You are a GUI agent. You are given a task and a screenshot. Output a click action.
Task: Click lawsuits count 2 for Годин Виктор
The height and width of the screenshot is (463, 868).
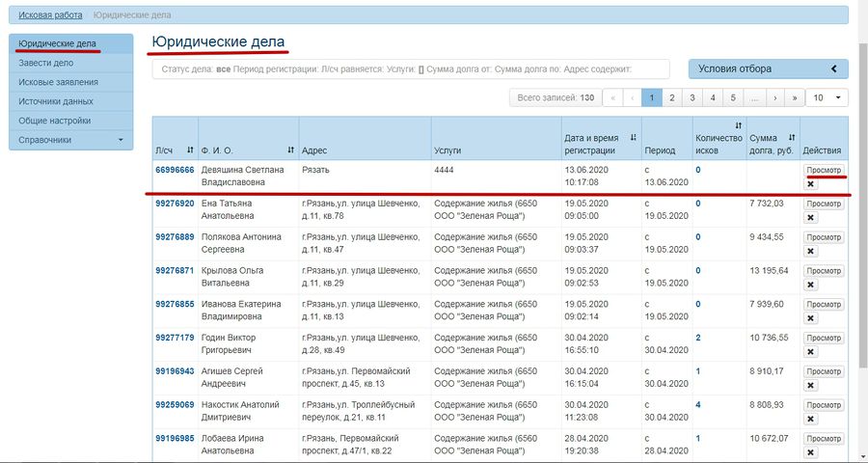[x=698, y=338]
